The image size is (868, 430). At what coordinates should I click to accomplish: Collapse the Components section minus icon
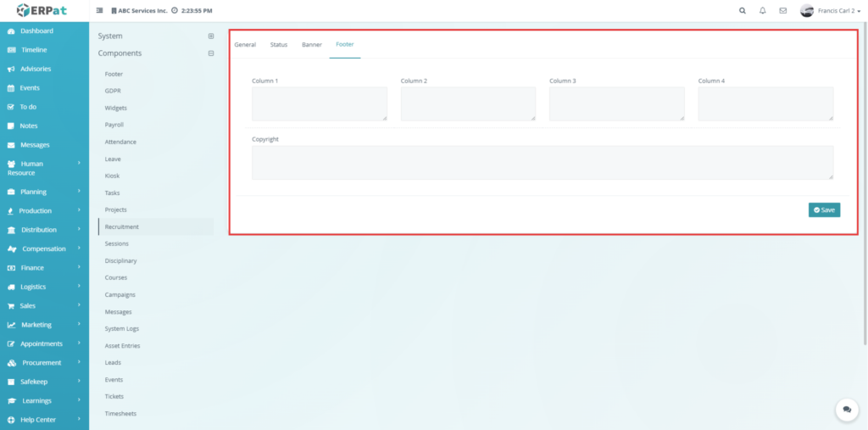(211, 53)
